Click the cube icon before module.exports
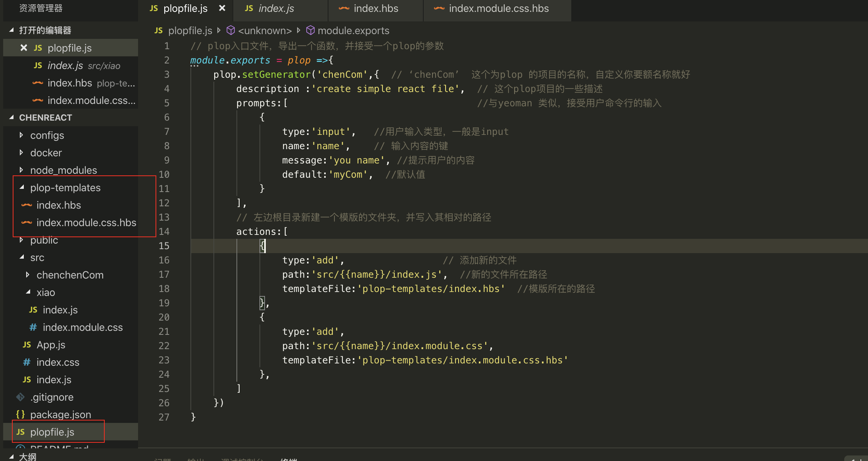The height and width of the screenshot is (461, 868). [x=311, y=30]
